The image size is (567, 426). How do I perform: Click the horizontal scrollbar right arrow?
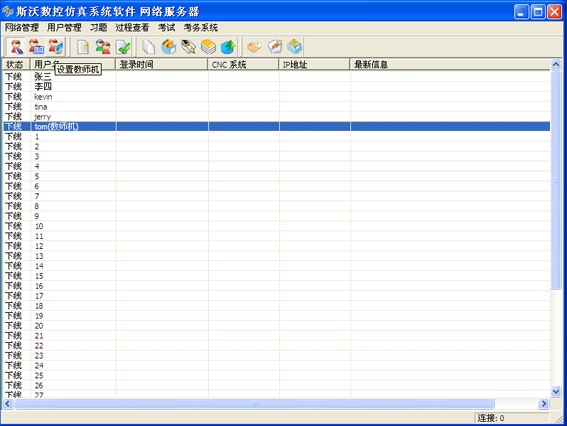[x=543, y=404]
